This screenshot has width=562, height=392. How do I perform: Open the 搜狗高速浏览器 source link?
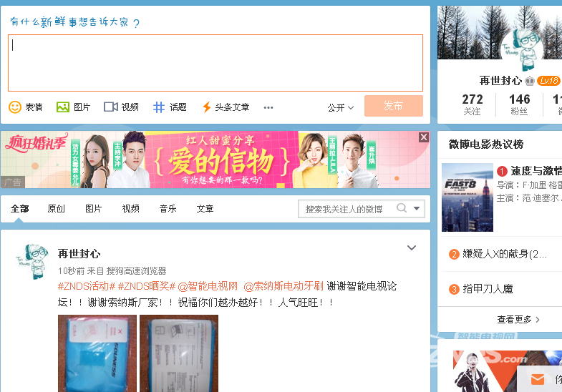coord(137,270)
